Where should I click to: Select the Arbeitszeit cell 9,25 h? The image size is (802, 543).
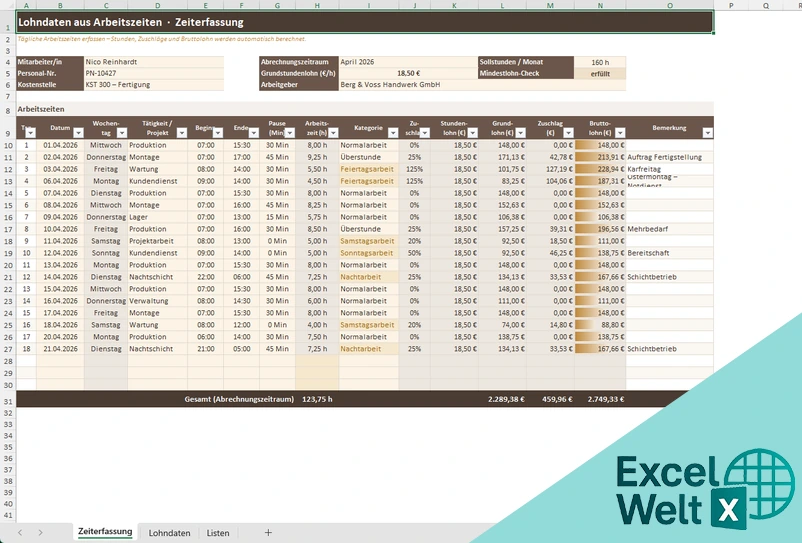pyautogui.click(x=317, y=157)
